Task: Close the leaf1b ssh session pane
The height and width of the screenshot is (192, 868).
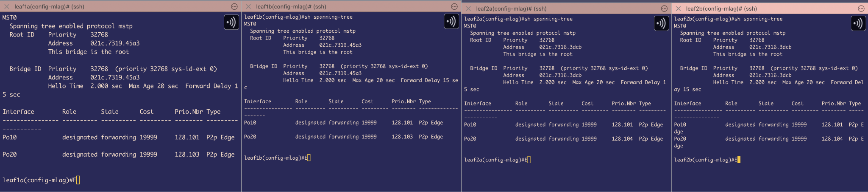Action: point(248,7)
